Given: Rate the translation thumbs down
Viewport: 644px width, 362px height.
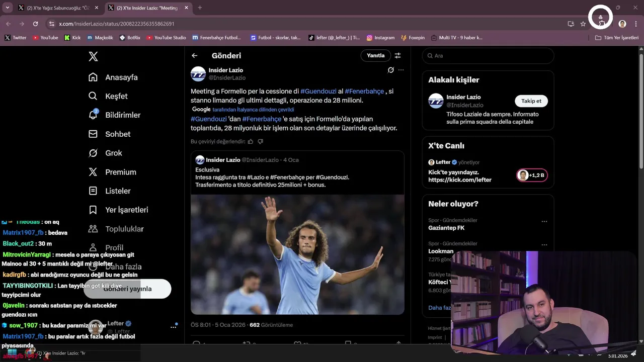Looking at the screenshot, I should coord(260,142).
